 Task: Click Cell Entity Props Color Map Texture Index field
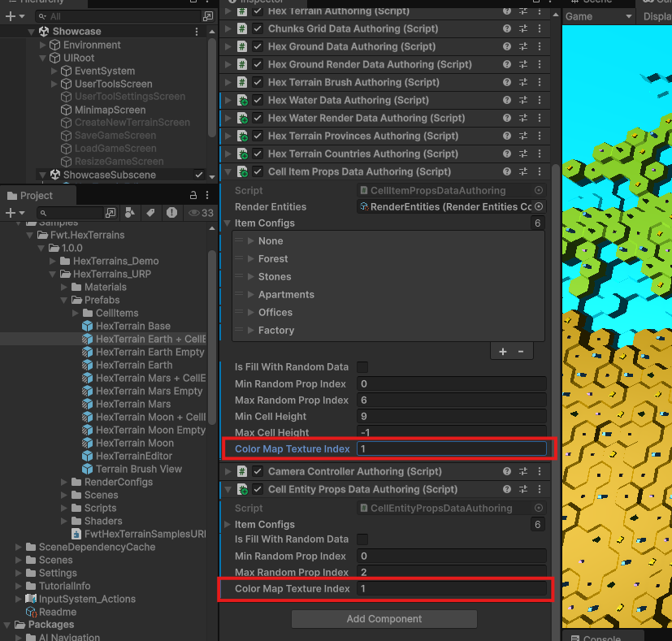pyautogui.click(x=452, y=588)
